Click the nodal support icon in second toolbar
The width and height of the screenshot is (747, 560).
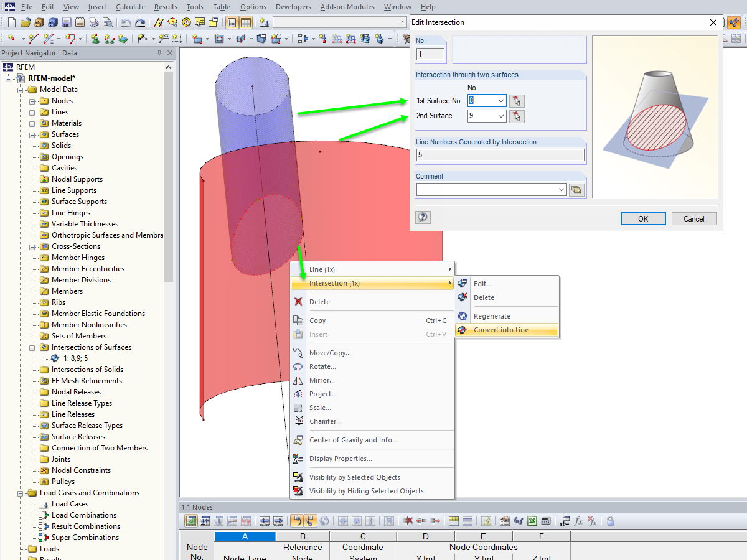[x=95, y=39]
